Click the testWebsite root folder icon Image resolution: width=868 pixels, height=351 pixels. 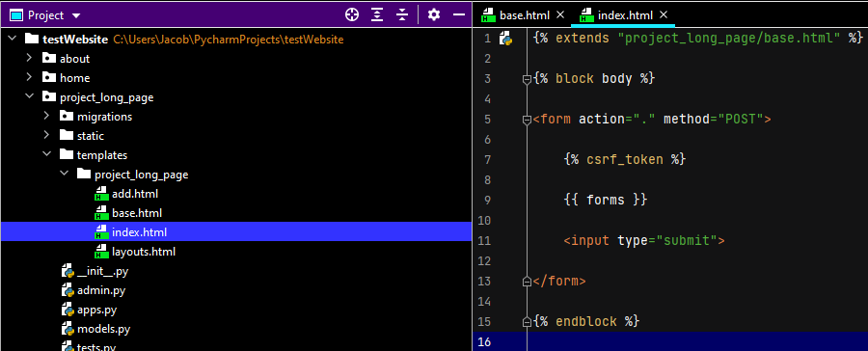pos(32,40)
